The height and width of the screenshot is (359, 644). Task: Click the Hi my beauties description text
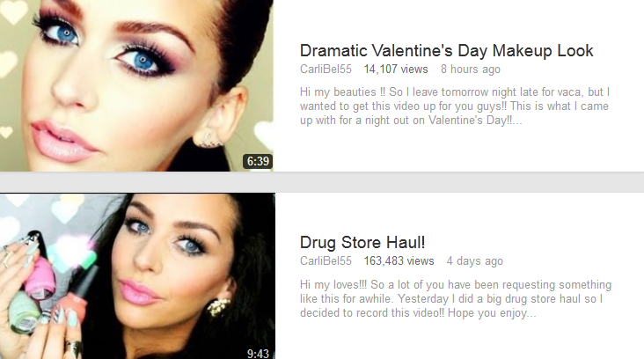coord(455,106)
